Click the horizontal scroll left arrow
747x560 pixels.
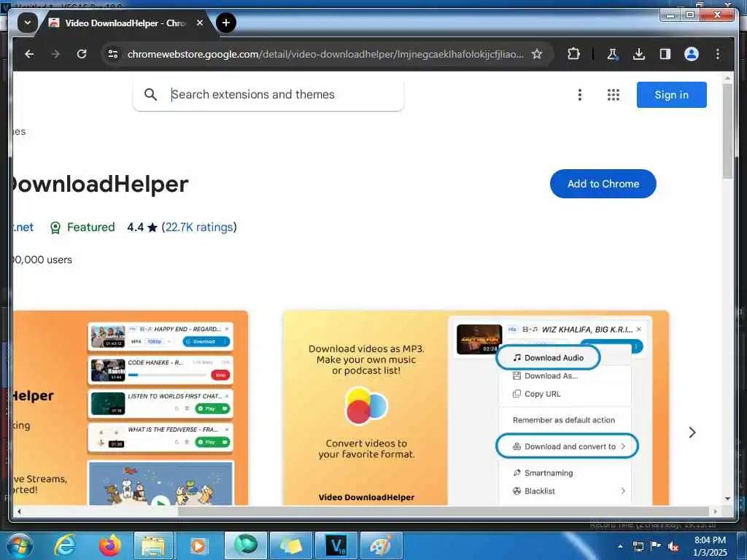click(x=19, y=511)
